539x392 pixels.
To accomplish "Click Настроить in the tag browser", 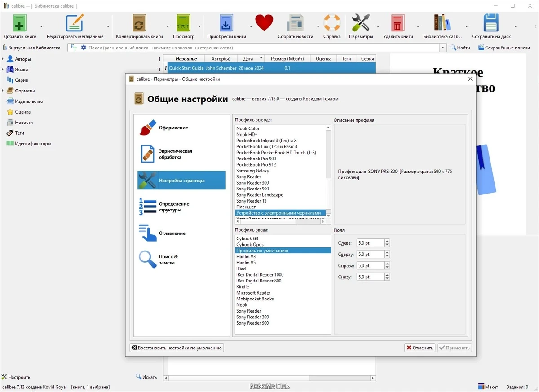I will [16, 377].
